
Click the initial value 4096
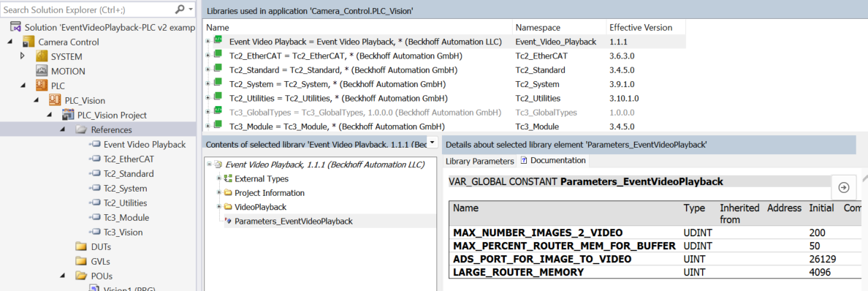[820, 272]
